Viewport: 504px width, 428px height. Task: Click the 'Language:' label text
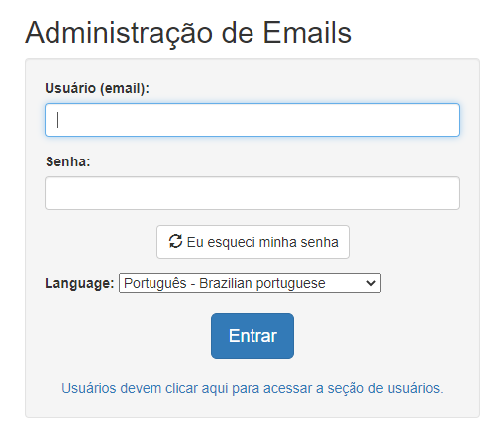tap(79, 283)
